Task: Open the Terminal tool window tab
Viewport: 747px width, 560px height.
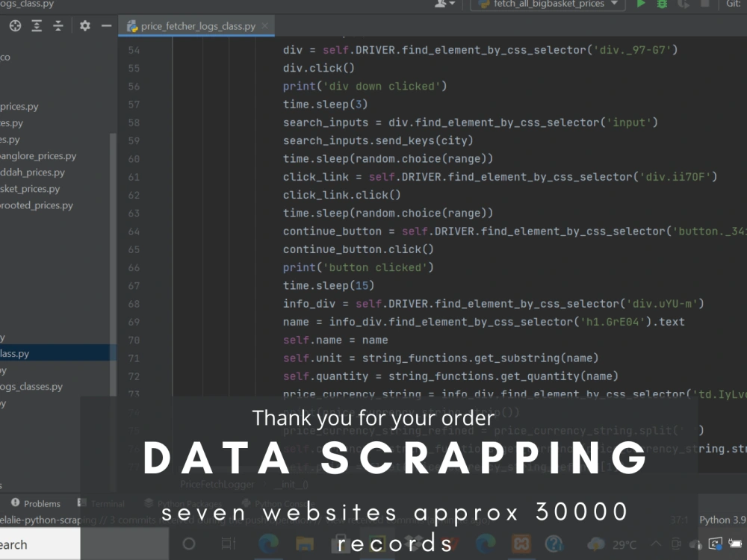Action: point(101,503)
